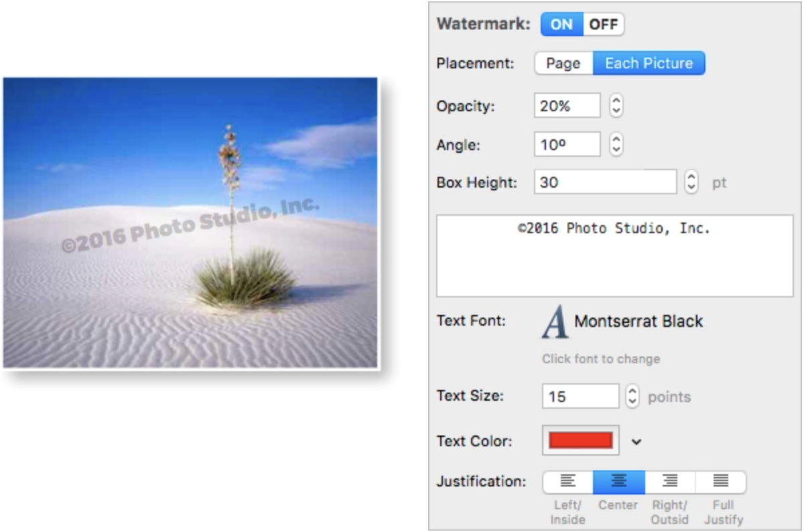This screenshot has height=532, width=804.
Task: Adjust the Text Size stepper
Action: click(632, 397)
